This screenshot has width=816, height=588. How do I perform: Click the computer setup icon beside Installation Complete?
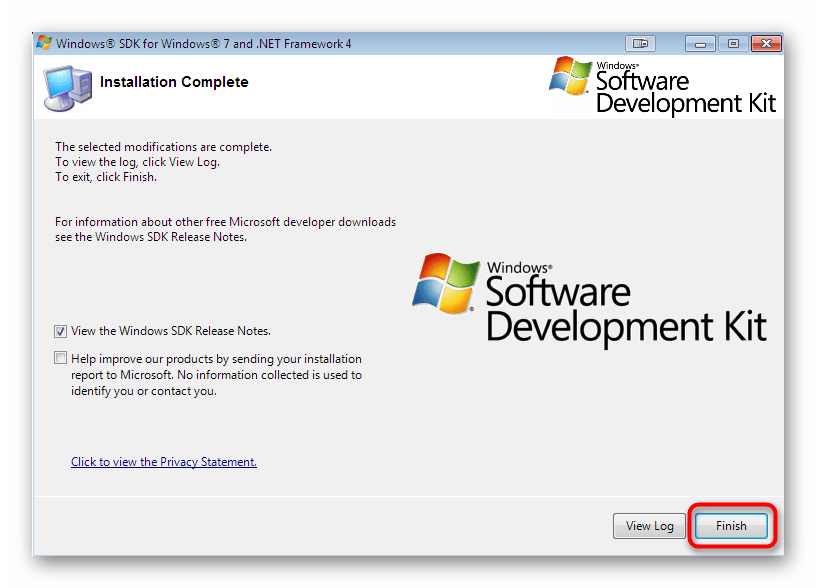tap(68, 87)
